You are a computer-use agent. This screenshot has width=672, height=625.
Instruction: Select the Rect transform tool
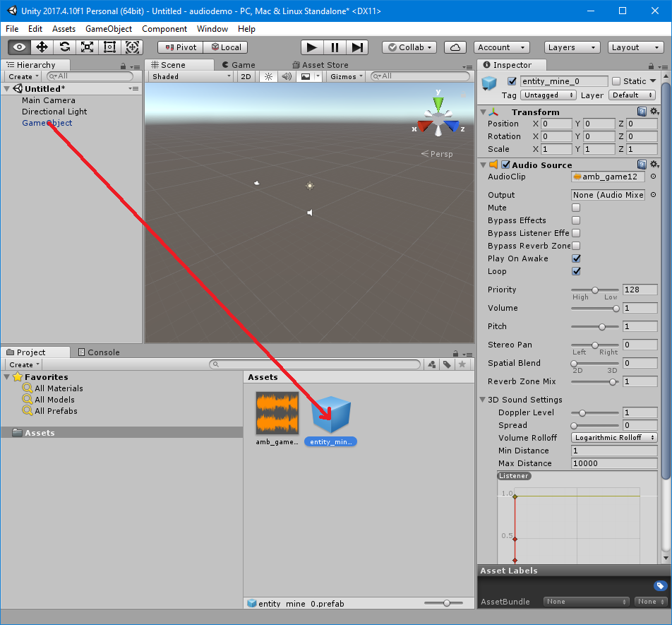109,47
